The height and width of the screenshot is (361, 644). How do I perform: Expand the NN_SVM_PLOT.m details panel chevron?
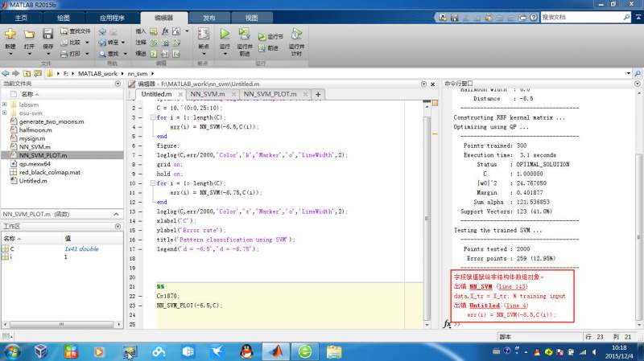[114, 215]
